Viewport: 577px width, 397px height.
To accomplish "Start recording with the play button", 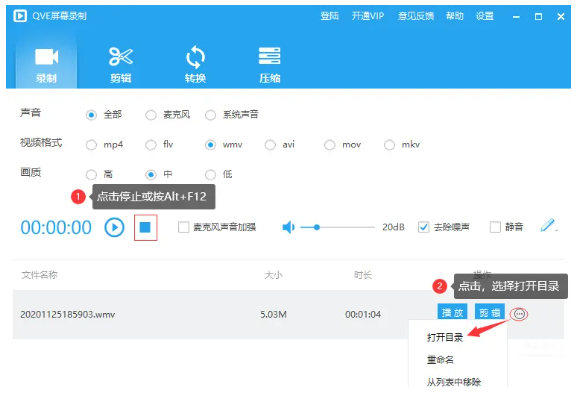I will click(x=114, y=227).
